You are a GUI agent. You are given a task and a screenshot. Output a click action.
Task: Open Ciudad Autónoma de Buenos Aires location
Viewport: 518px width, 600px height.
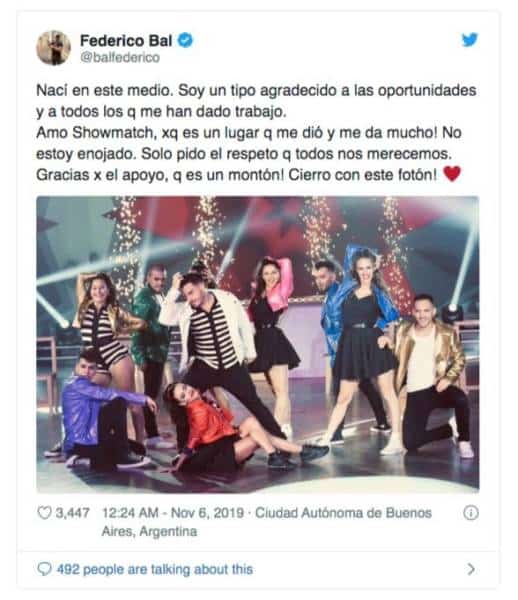(343, 512)
